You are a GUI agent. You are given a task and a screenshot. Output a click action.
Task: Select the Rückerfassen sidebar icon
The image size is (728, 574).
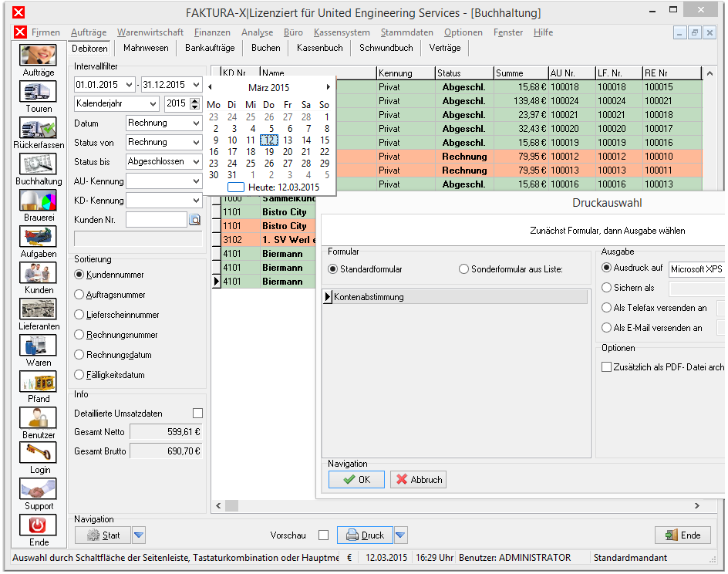coord(38,128)
